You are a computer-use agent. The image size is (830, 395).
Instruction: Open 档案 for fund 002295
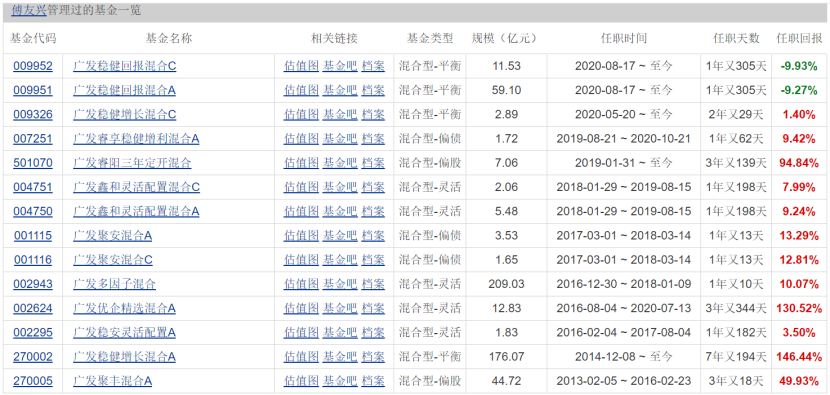(373, 333)
